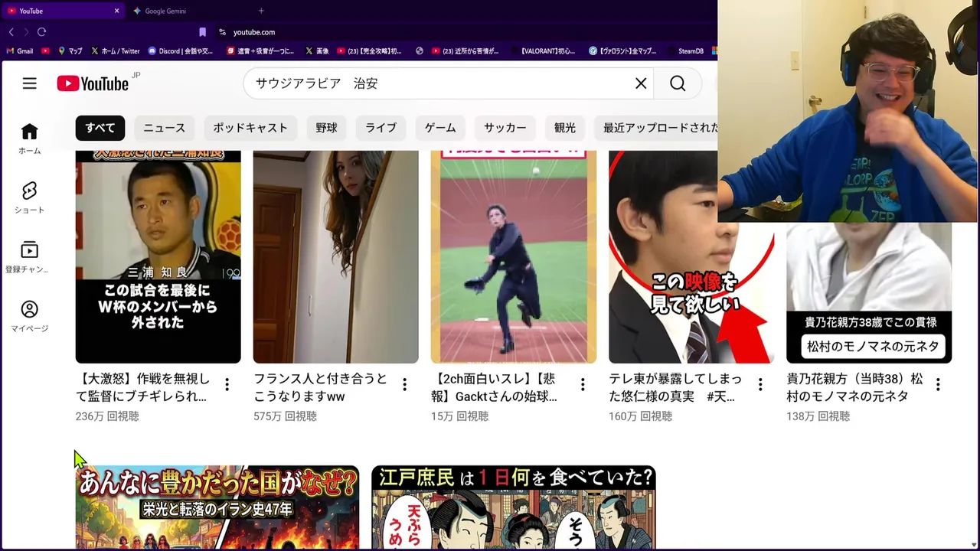Click the site settings icon left of youtube.com
980x551 pixels.
click(x=222, y=32)
